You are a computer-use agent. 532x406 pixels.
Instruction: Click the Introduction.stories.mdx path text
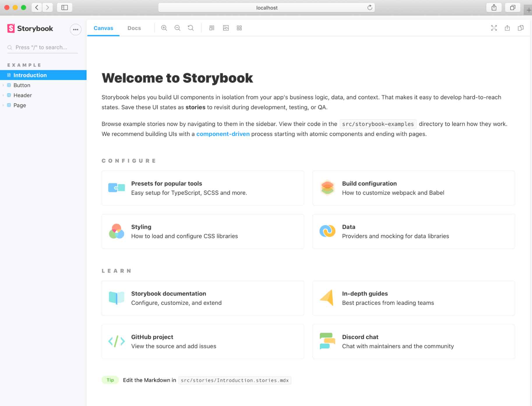(x=235, y=380)
